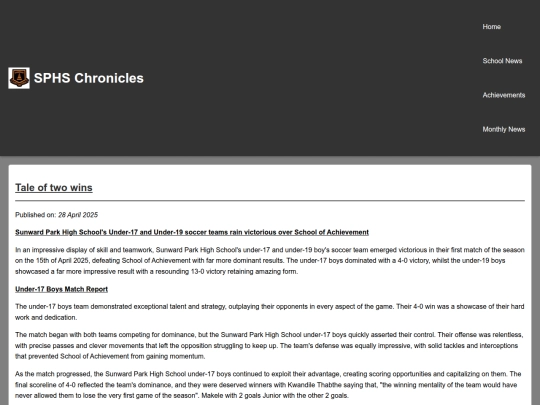Open the SPHS Chronicles site title
The width and height of the screenshot is (540, 405).
89,78
